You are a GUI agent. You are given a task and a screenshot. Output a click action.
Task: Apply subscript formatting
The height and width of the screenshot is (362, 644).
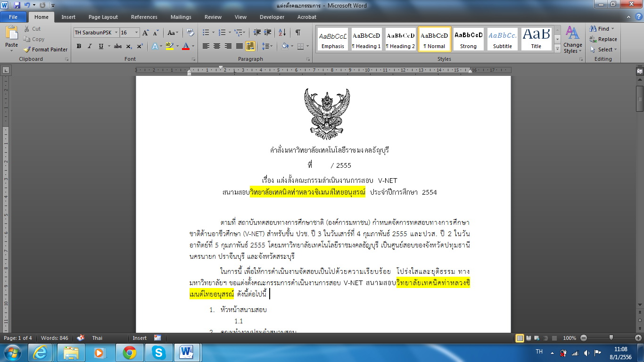130,46
